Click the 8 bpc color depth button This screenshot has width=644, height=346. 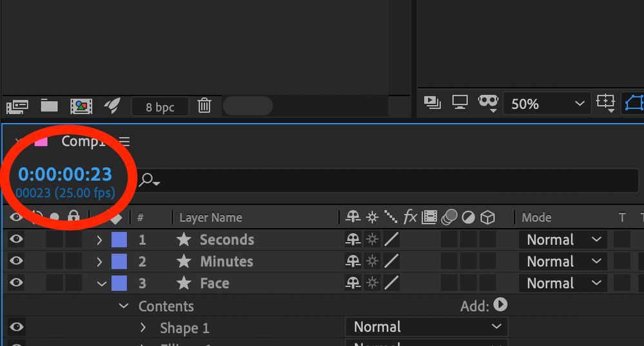[160, 107]
